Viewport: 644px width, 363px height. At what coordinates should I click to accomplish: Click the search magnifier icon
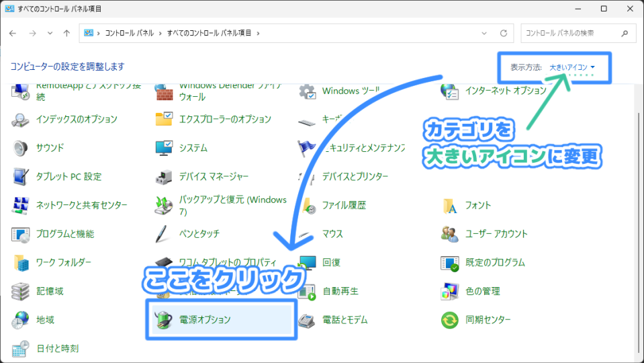[625, 34]
